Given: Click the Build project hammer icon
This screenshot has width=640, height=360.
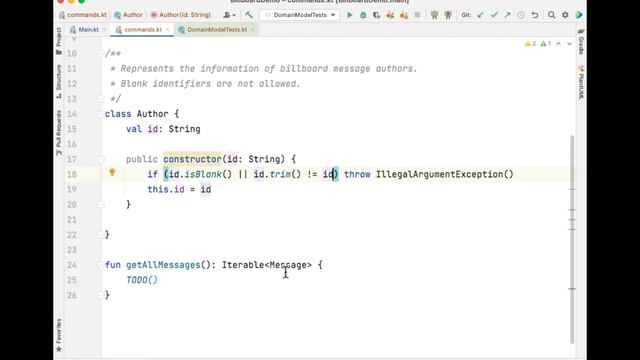Looking at the screenshot, I should [x=249, y=15].
